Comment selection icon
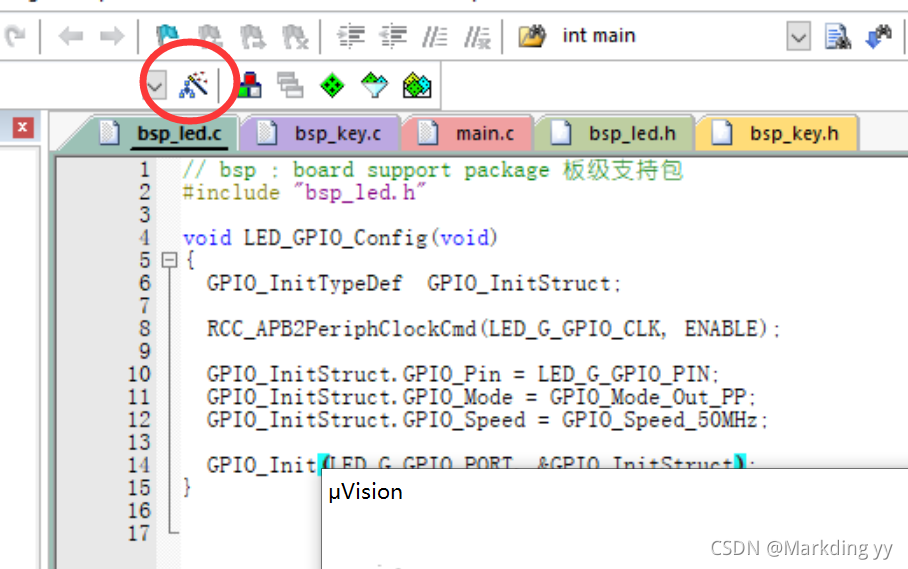Screen dimensions: 908x569 click(x=434, y=37)
